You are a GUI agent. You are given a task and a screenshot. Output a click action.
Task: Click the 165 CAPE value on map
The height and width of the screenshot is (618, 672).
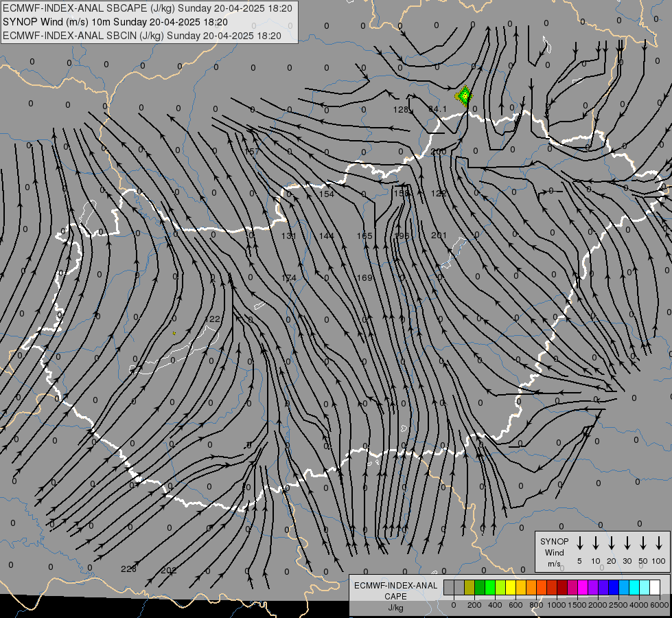pyautogui.click(x=364, y=236)
